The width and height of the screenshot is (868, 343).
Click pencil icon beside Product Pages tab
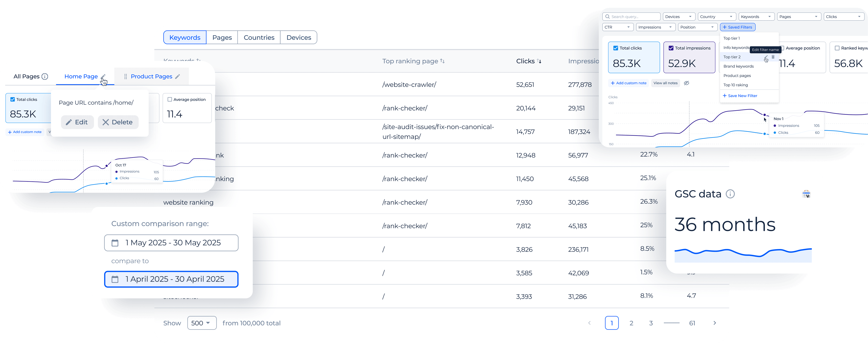point(177,77)
